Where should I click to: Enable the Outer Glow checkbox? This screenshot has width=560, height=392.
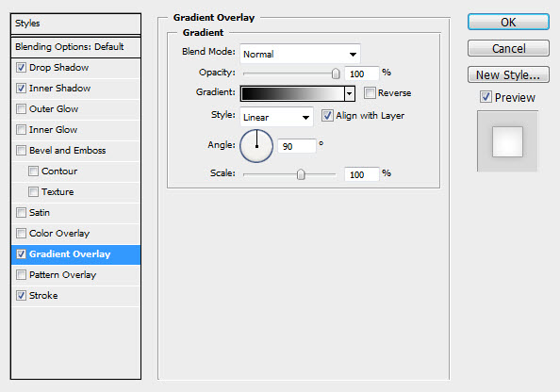[x=21, y=109]
